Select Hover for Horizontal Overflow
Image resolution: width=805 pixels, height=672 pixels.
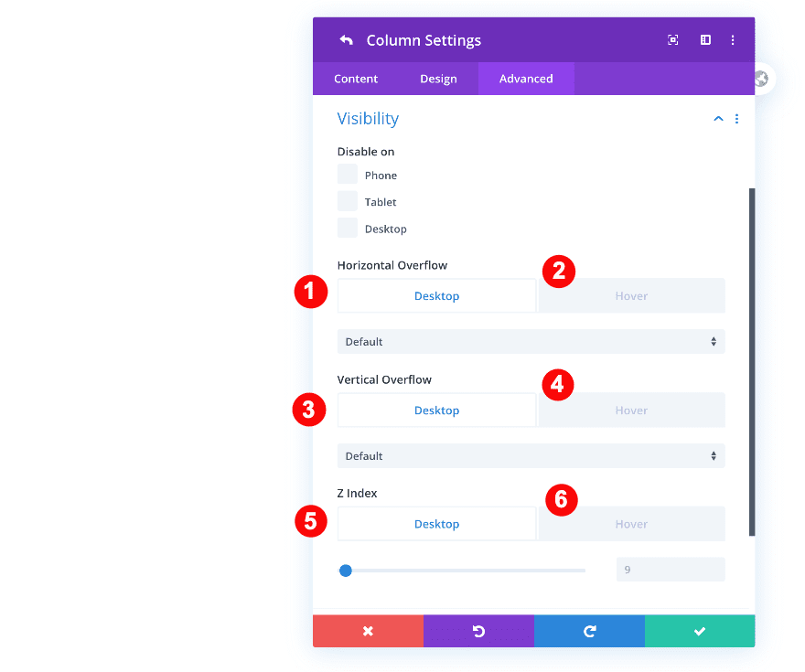(x=631, y=296)
